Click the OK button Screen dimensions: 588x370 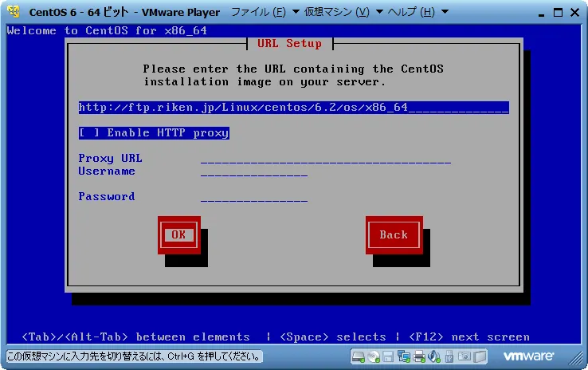179,235
